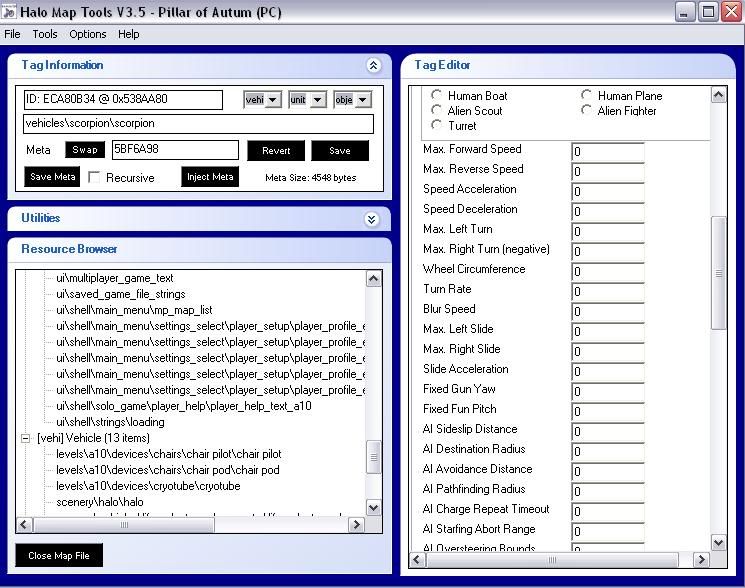
Task: Click the Meta value field 5BF6A98
Action: pyautogui.click(x=175, y=150)
